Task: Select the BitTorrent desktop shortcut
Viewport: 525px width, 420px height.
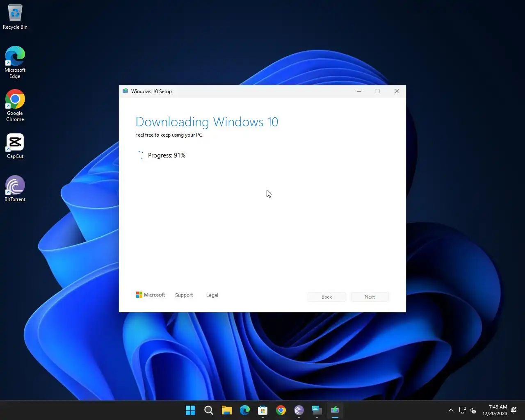Action: tap(15, 189)
